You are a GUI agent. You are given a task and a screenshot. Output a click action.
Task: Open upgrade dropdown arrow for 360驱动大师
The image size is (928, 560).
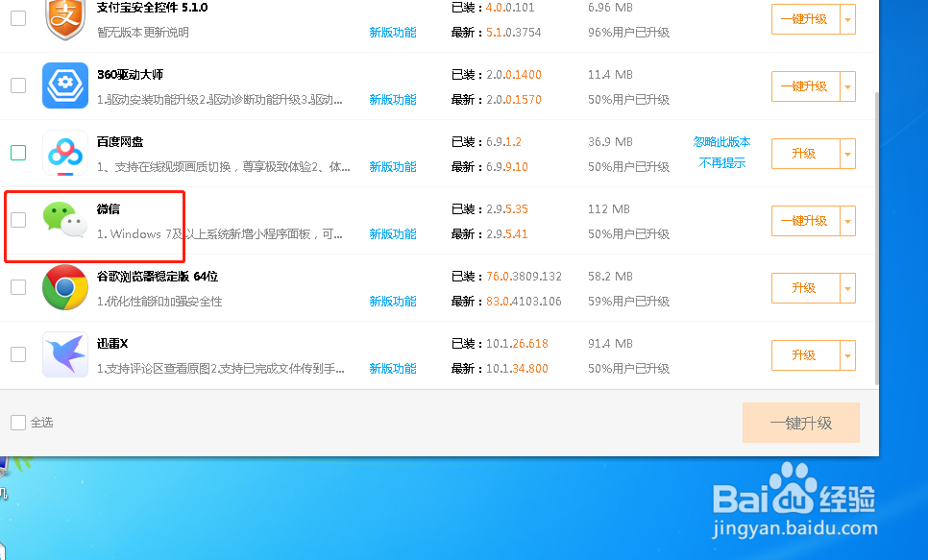848,86
